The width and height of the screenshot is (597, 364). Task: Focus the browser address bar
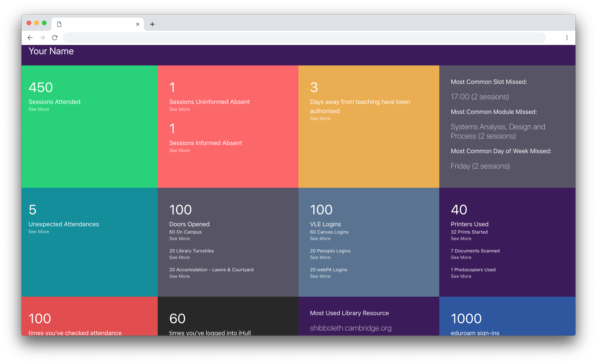click(304, 38)
